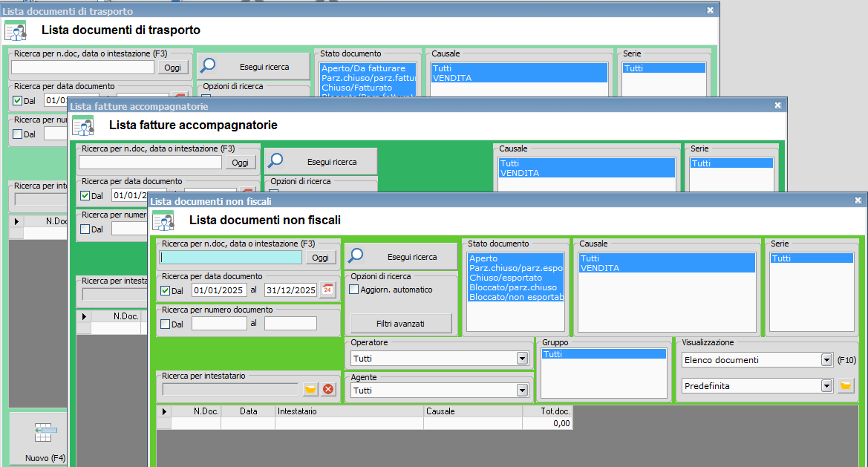Clear intestatario with the red X icon
This screenshot has height=467, width=868.
[328, 389]
